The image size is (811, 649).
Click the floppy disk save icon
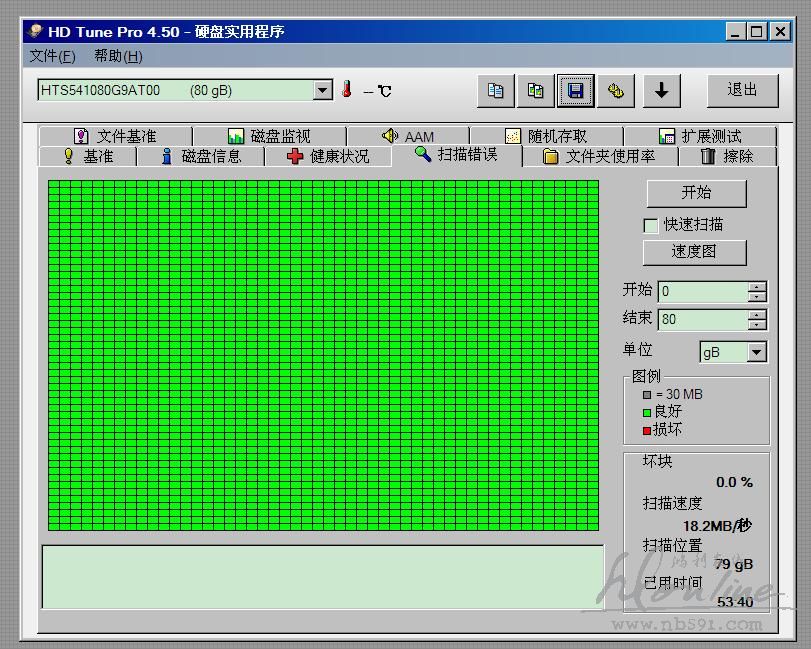pyautogui.click(x=575, y=91)
